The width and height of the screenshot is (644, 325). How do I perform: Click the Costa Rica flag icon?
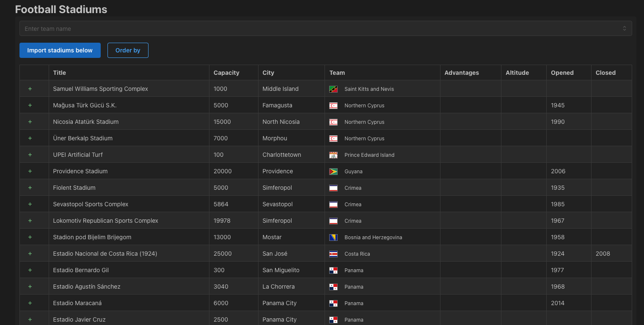coord(333,254)
